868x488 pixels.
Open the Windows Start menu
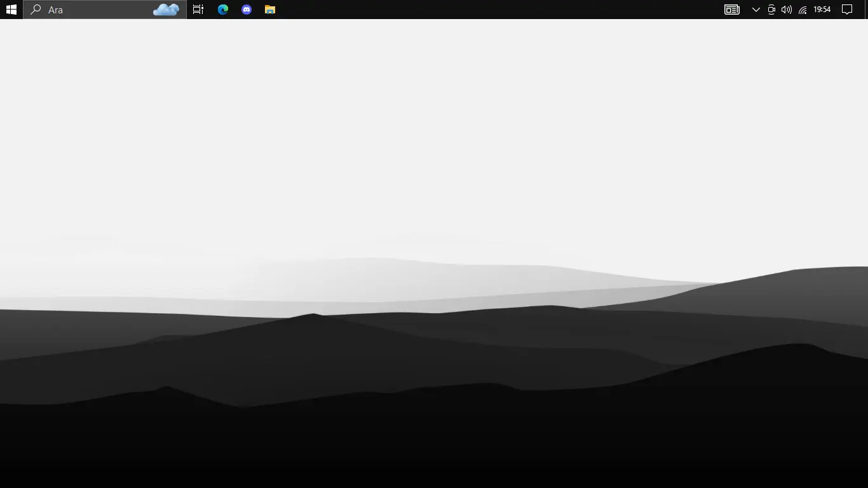click(x=11, y=10)
